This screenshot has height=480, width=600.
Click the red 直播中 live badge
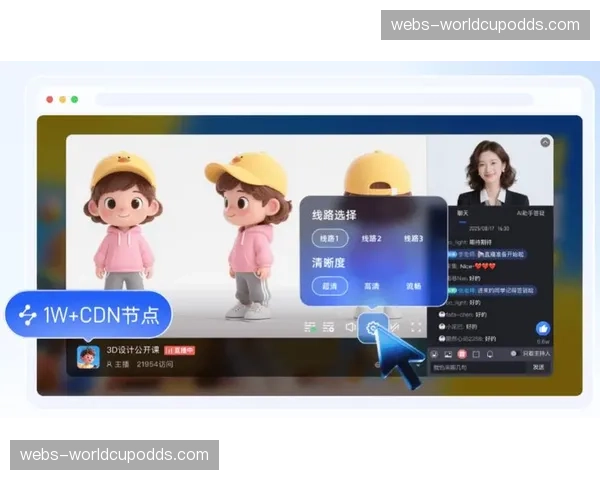[x=180, y=350]
